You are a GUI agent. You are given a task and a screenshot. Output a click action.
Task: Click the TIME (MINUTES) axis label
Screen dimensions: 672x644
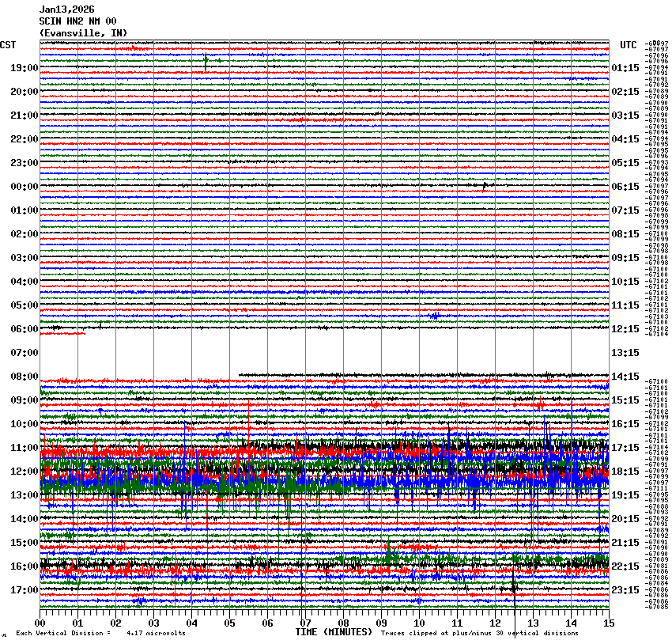[x=334, y=632]
